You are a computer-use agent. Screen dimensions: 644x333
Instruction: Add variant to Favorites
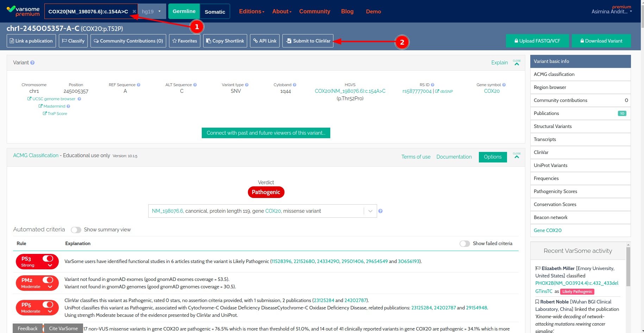coord(185,41)
